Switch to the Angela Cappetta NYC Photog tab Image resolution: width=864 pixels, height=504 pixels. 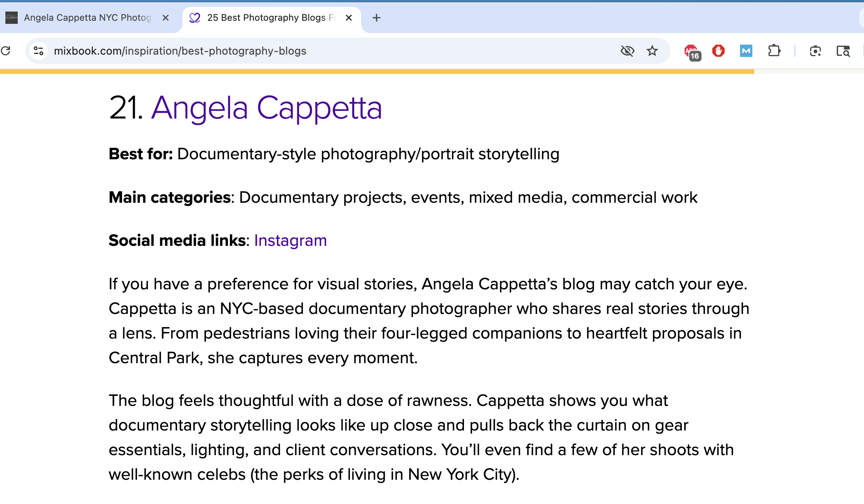88,18
